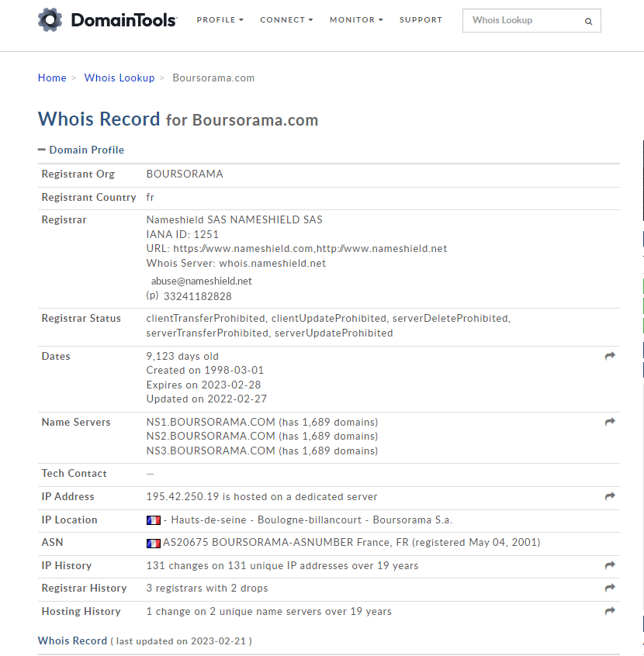Click the Whois Record last updated heading
The width and height of the screenshot is (644, 656).
click(x=145, y=641)
